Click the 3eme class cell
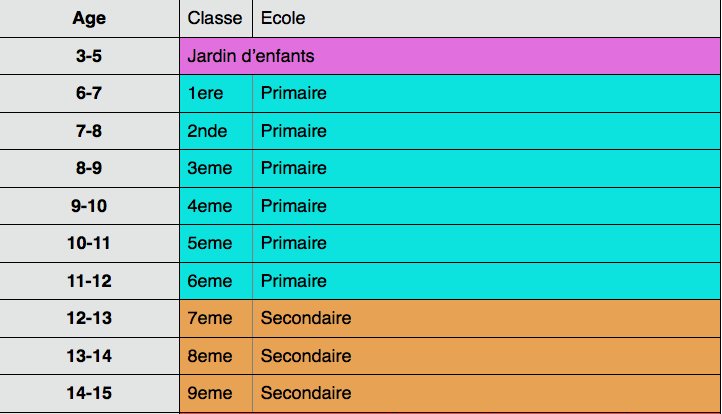The height and width of the screenshot is (414, 722). [x=216, y=169]
